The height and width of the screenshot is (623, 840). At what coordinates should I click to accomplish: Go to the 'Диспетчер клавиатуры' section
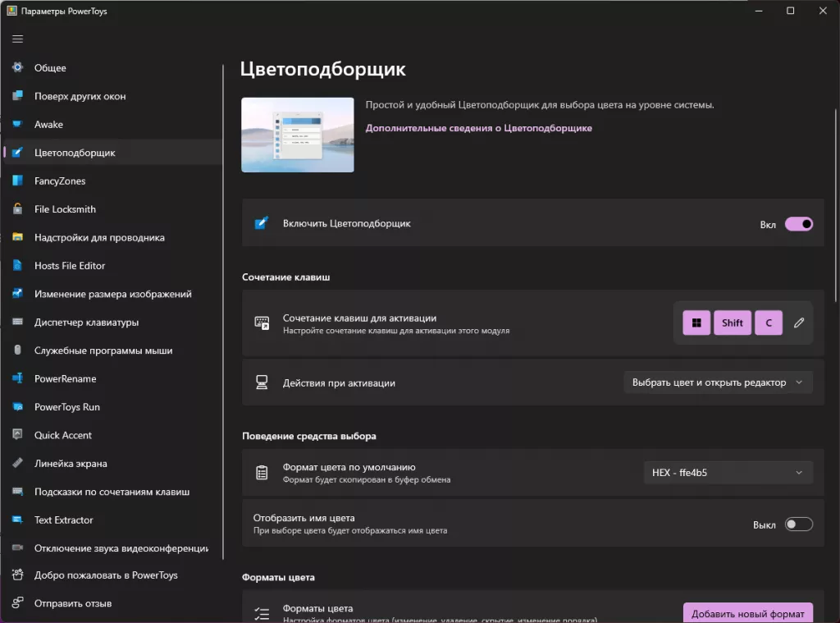point(86,323)
